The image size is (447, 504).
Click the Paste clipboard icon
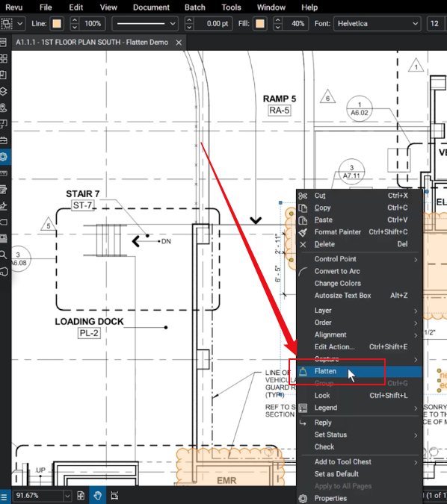pyautogui.click(x=303, y=220)
